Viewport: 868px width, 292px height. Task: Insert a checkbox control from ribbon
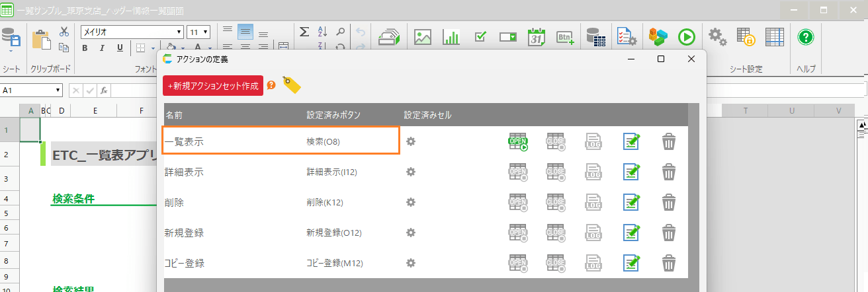pos(481,37)
